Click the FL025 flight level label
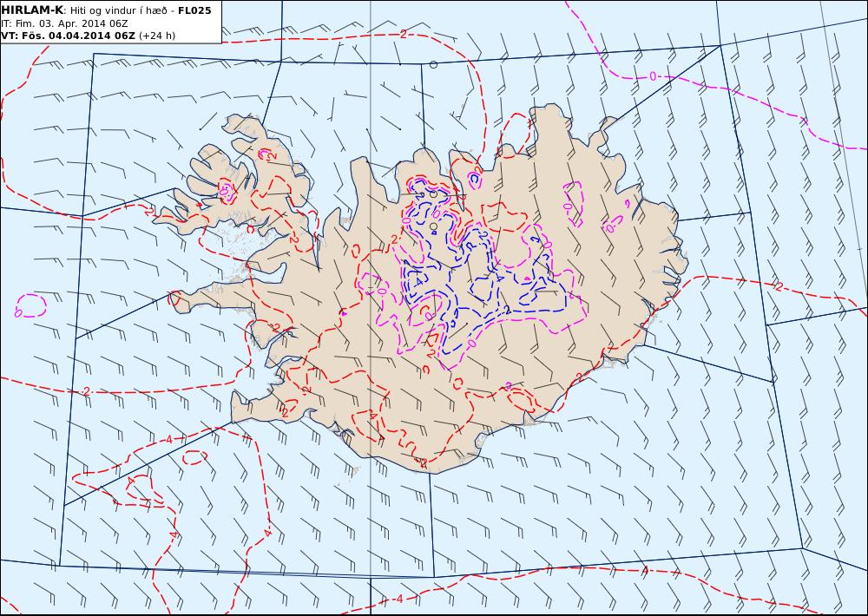This screenshot has width=868, height=616. (194, 10)
